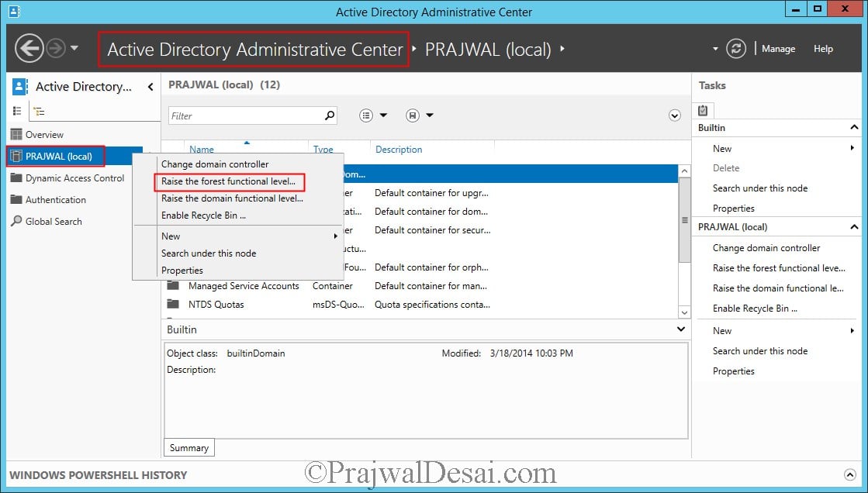Click New under Builtin in Tasks pane

click(722, 148)
